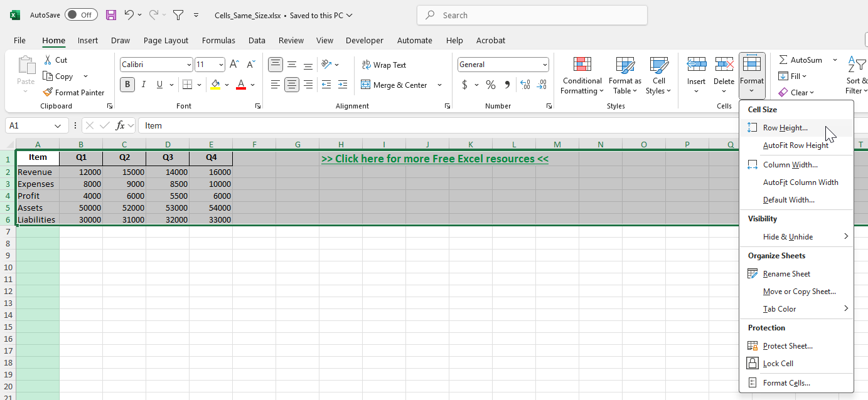This screenshot has height=400, width=868.
Task: Select the column F header
Action: point(254,145)
